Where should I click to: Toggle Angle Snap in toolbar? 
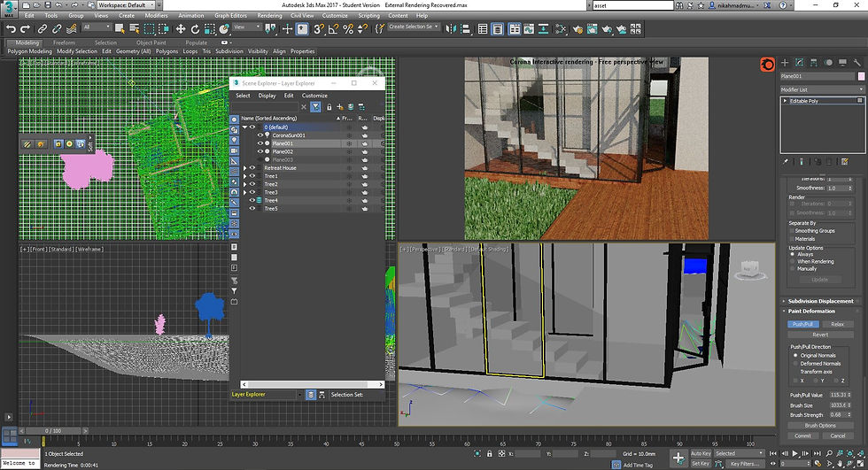tap(333, 28)
